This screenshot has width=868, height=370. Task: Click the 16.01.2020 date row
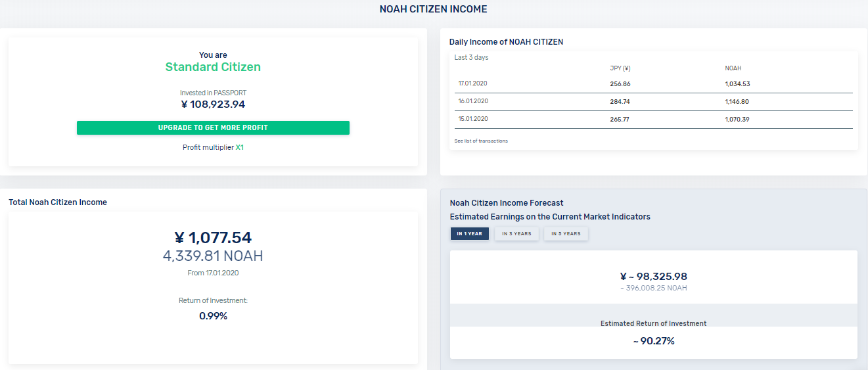pos(654,102)
